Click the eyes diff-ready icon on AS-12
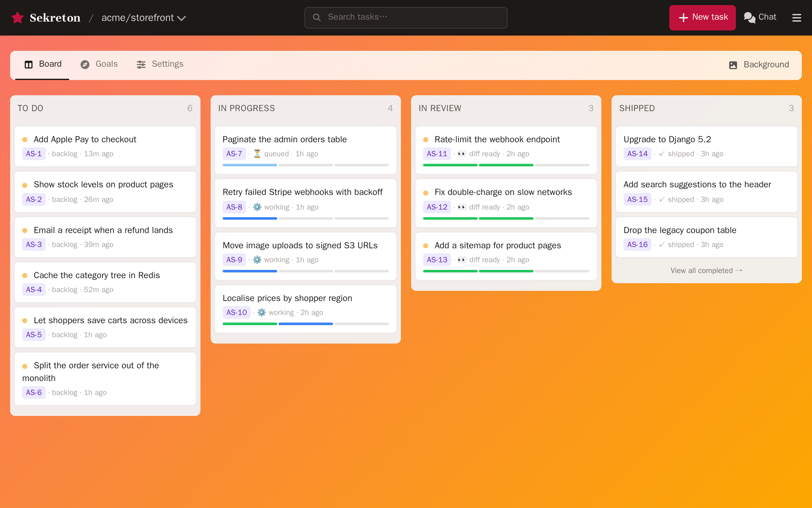This screenshot has width=812, height=508. click(462, 207)
